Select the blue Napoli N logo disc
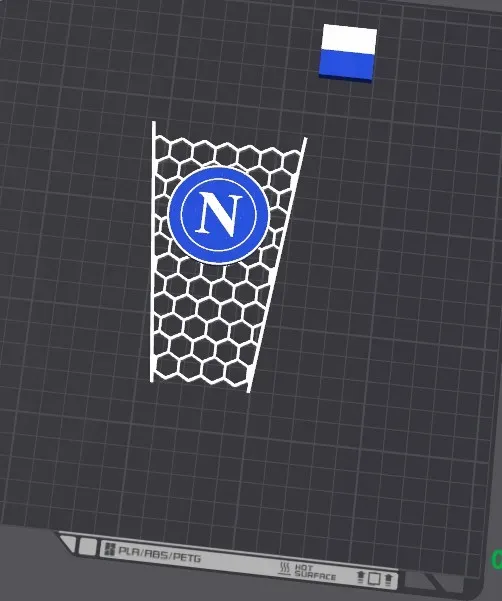502x601 pixels. [x=218, y=215]
